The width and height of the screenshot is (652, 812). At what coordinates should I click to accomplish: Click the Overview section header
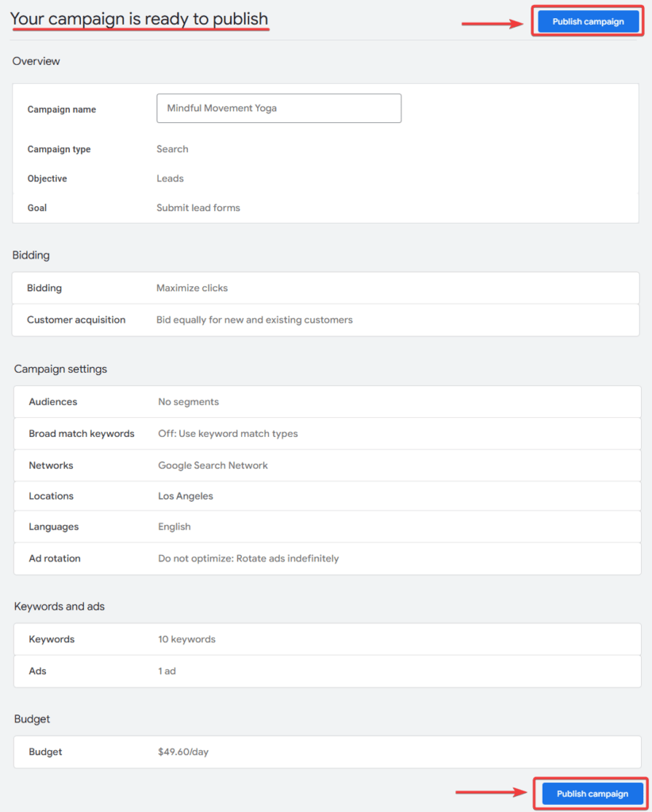pyautogui.click(x=36, y=61)
